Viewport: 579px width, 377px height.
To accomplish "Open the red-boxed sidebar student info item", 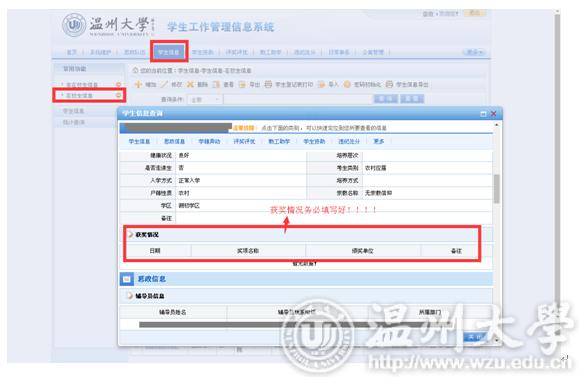I will (x=89, y=95).
